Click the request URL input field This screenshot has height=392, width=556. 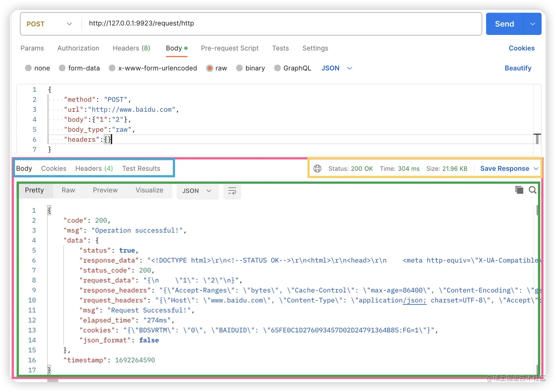281,24
